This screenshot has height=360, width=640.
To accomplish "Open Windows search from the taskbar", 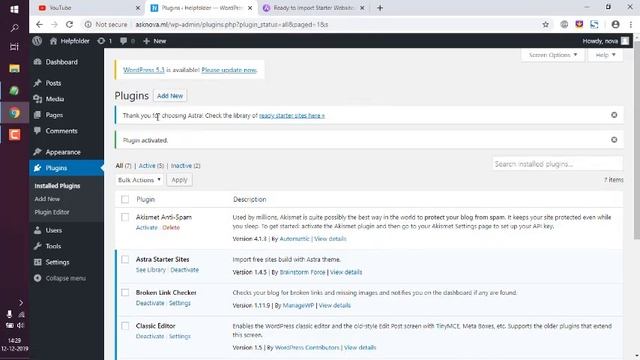I will 14,28.
